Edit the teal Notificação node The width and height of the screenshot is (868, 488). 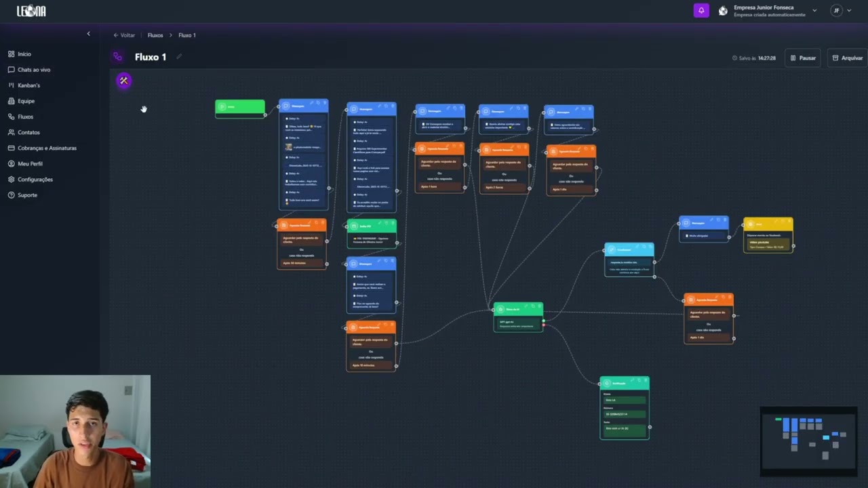(633, 380)
